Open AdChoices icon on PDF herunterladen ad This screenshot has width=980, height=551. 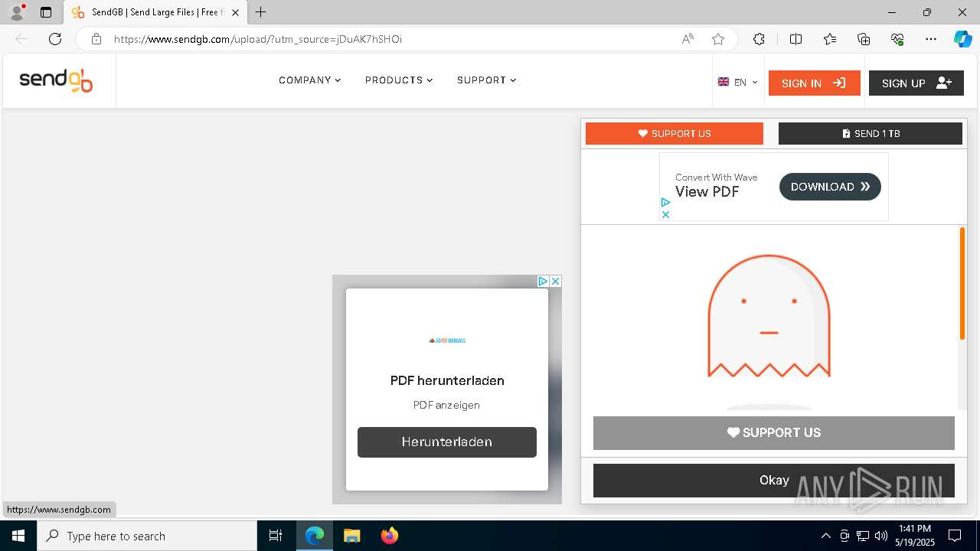click(543, 282)
